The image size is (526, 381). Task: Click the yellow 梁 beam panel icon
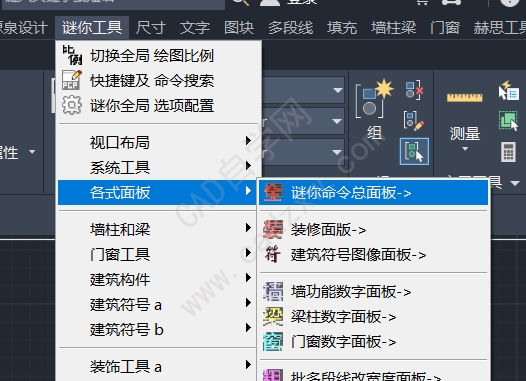coord(273,317)
